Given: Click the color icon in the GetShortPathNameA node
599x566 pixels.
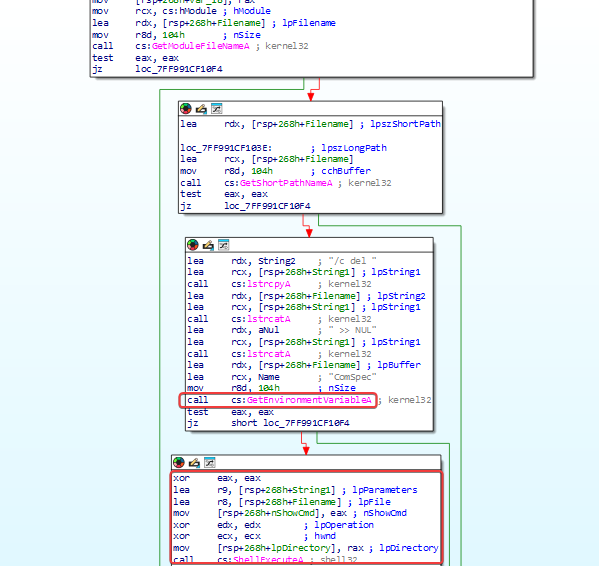Looking at the screenshot, I should pos(186,109).
